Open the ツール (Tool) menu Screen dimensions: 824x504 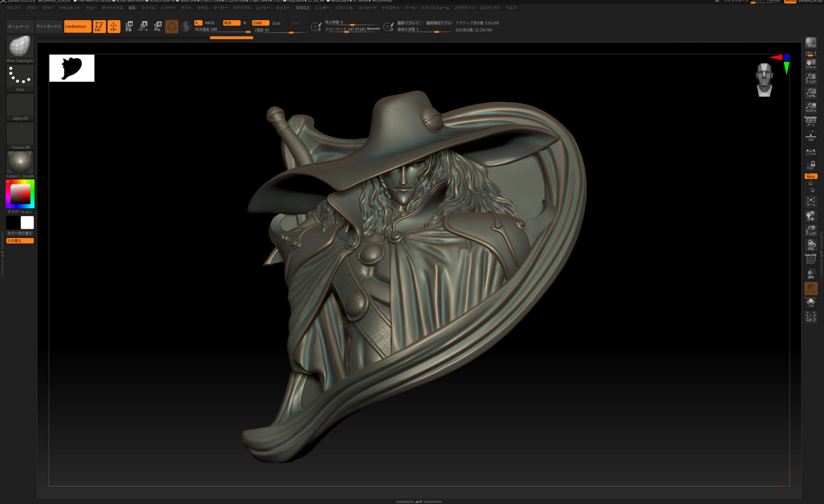tap(410, 8)
